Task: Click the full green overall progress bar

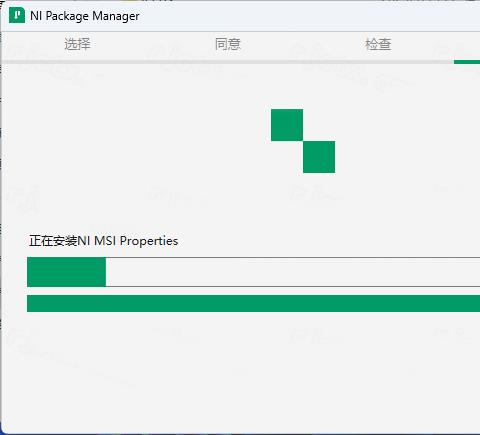Action: coord(253,303)
